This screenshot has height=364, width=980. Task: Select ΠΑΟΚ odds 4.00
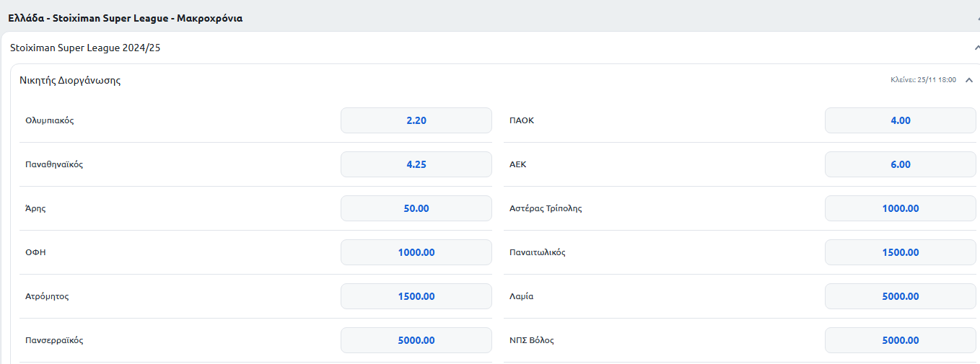click(x=901, y=120)
